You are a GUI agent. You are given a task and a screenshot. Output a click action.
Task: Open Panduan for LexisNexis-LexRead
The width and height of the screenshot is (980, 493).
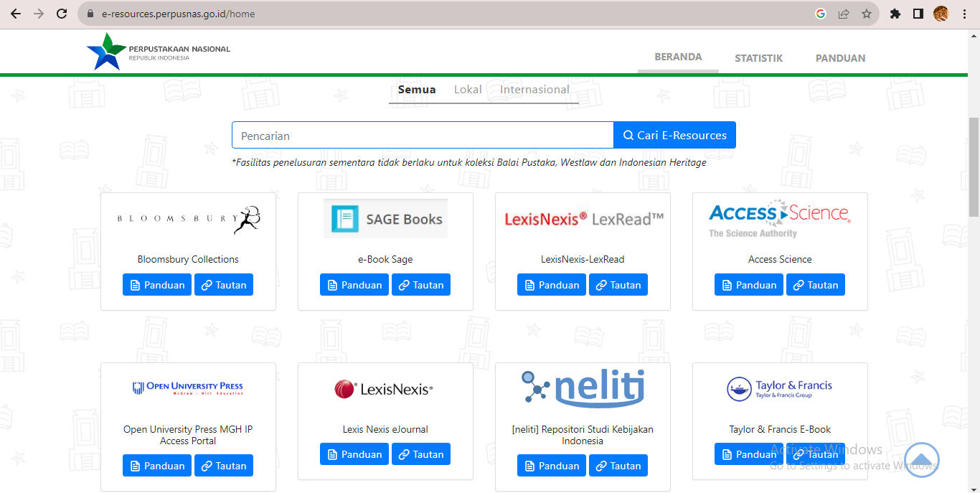coord(552,285)
